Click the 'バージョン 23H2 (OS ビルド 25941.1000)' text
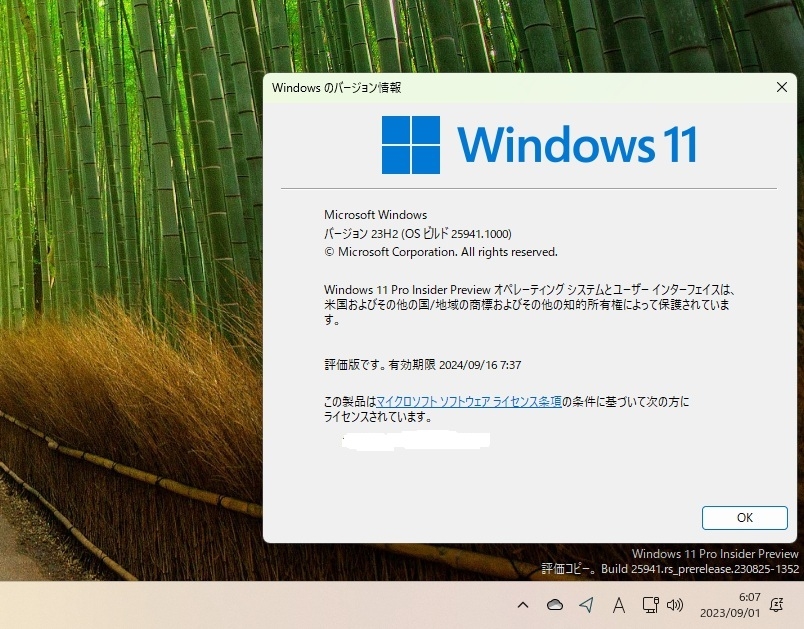This screenshot has width=804, height=629. 417,234
